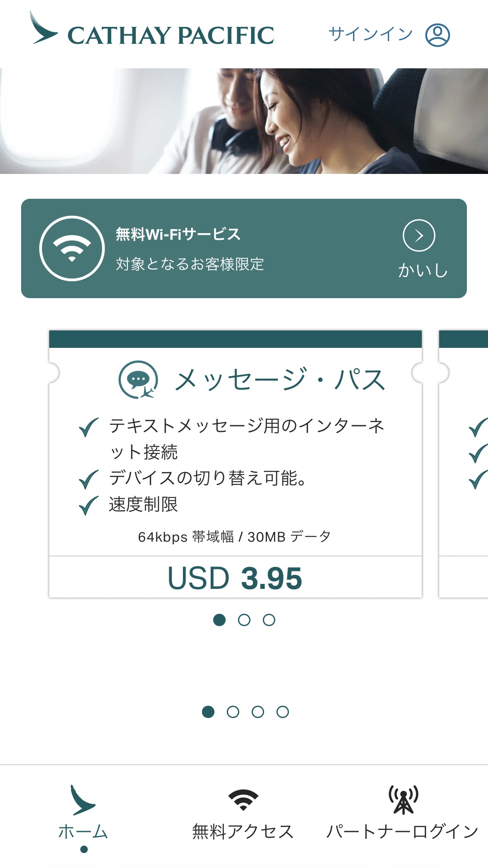Tap the Wi-Fi icon for 無料アクセス
Viewport: 488px width, 868px height.
pyautogui.click(x=243, y=800)
